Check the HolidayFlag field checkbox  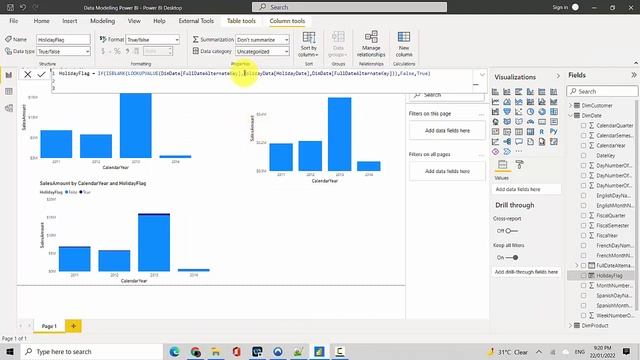click(x=583, y=276)
